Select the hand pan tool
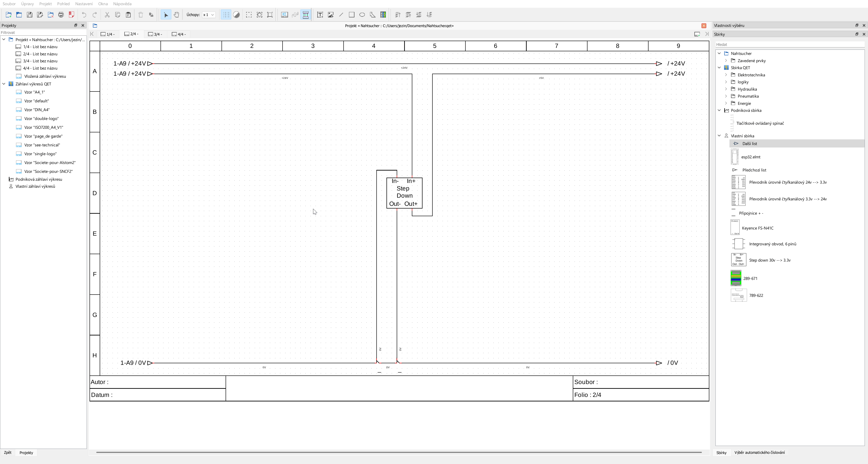 pos(176,15)
